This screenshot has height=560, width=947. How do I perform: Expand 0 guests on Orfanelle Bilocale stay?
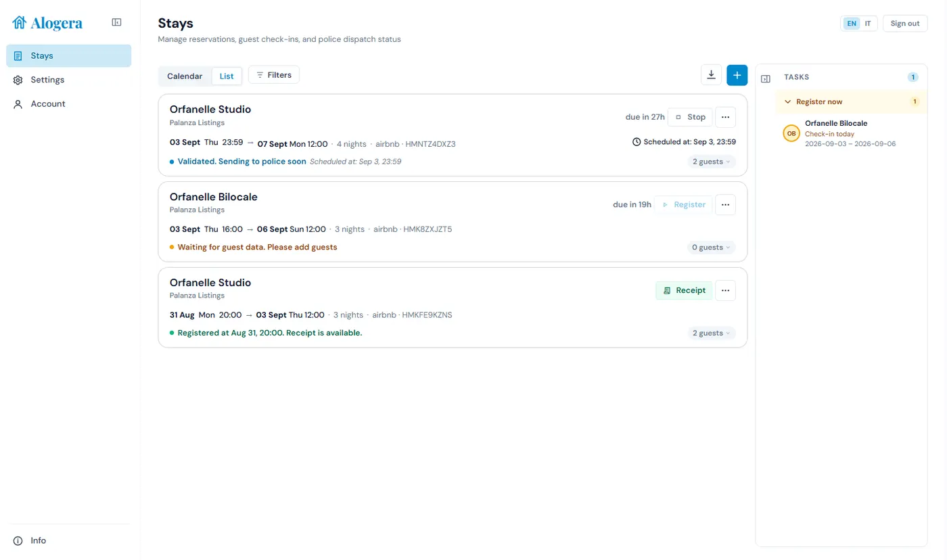712,248
